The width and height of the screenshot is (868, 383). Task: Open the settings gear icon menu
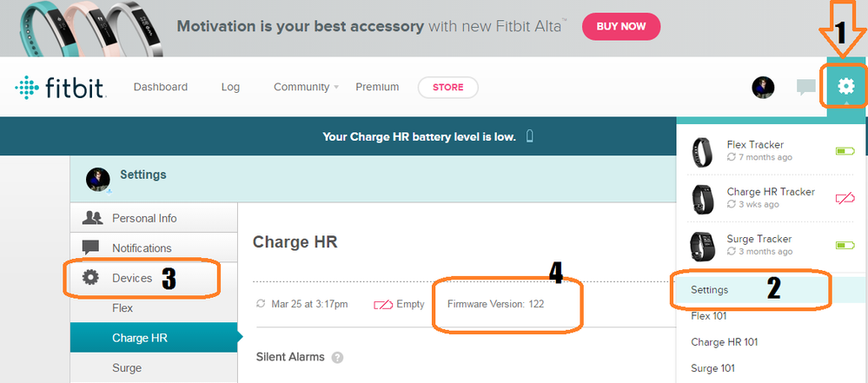[845, 86]
